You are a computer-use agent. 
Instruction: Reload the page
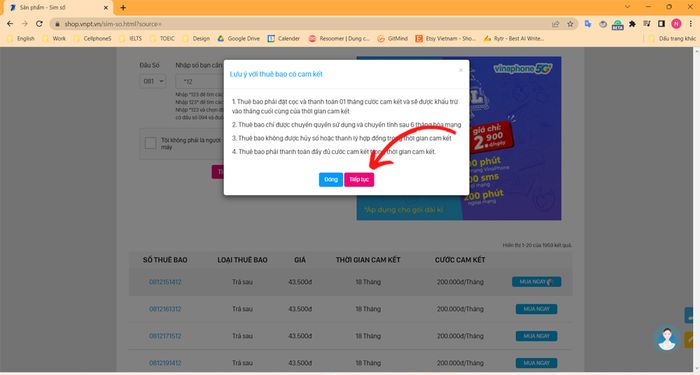(x=39, y=24)
